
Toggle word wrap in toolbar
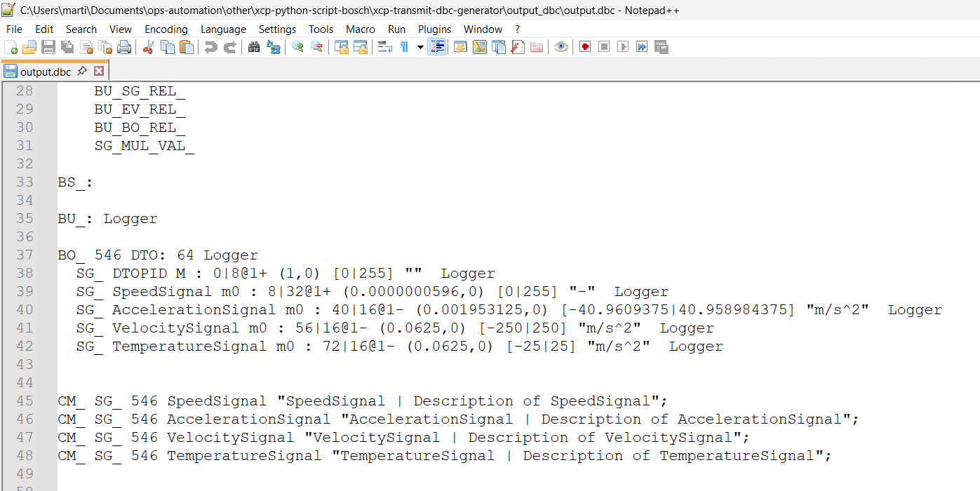384,47
